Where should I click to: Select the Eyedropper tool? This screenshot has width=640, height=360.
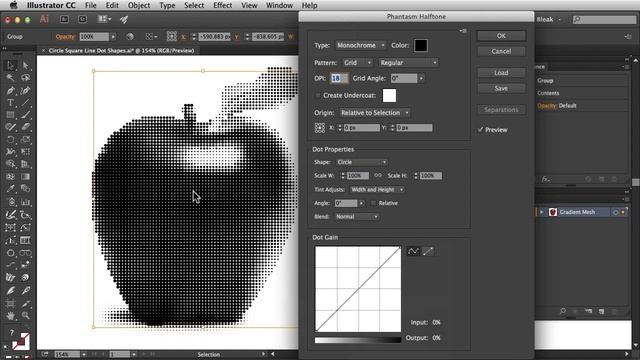tap(10, 189)
